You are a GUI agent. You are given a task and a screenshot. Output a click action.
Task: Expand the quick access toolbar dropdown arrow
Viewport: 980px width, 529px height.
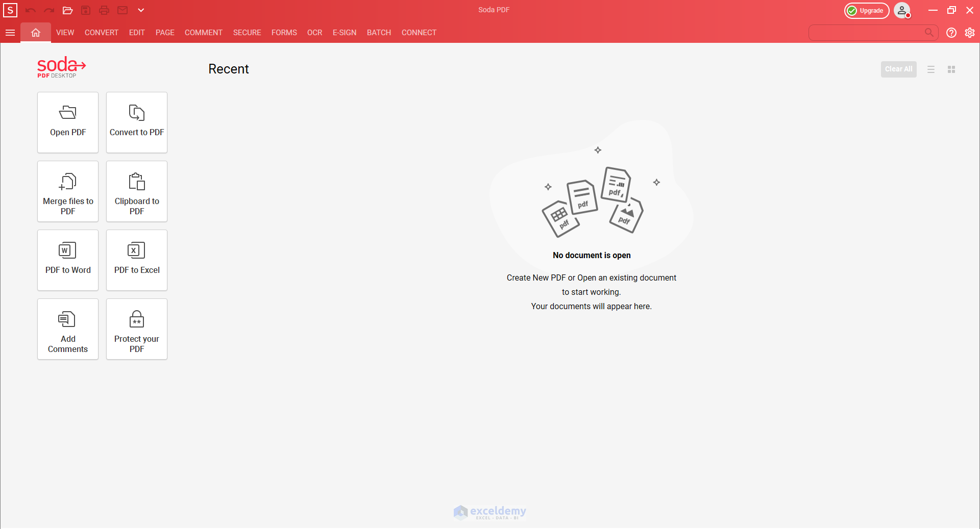click(141, 10)
